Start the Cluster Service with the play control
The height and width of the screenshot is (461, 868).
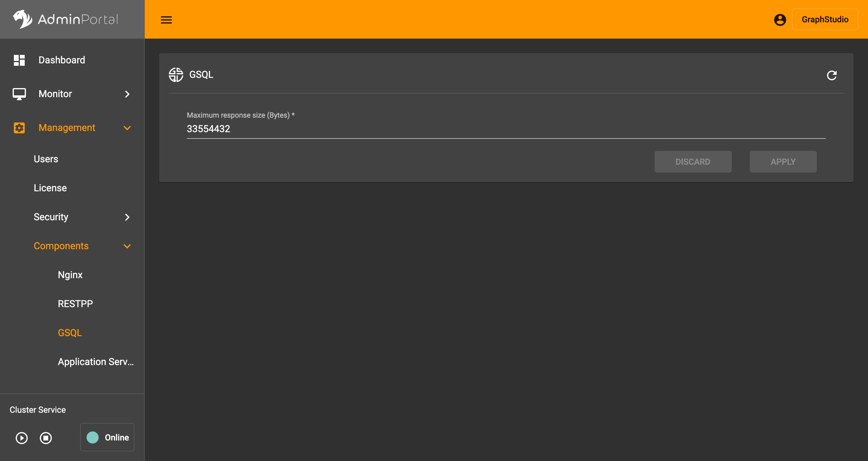21,438
